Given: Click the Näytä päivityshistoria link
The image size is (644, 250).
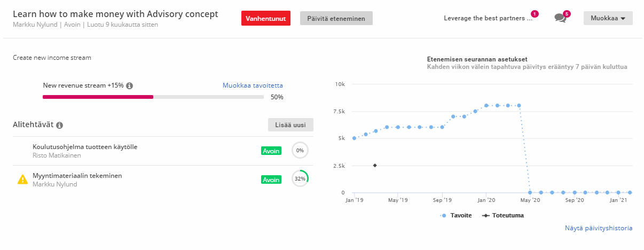Looking at the screenshot, I should click(599, 228).
